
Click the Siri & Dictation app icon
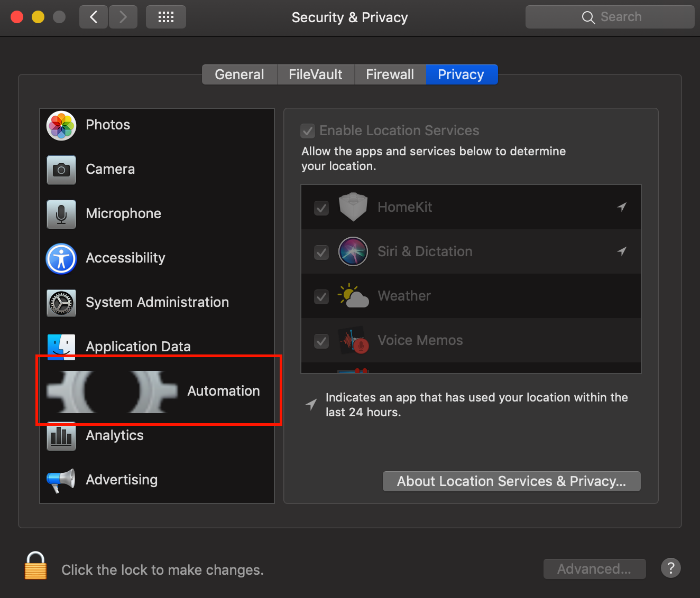pos(353,251)
